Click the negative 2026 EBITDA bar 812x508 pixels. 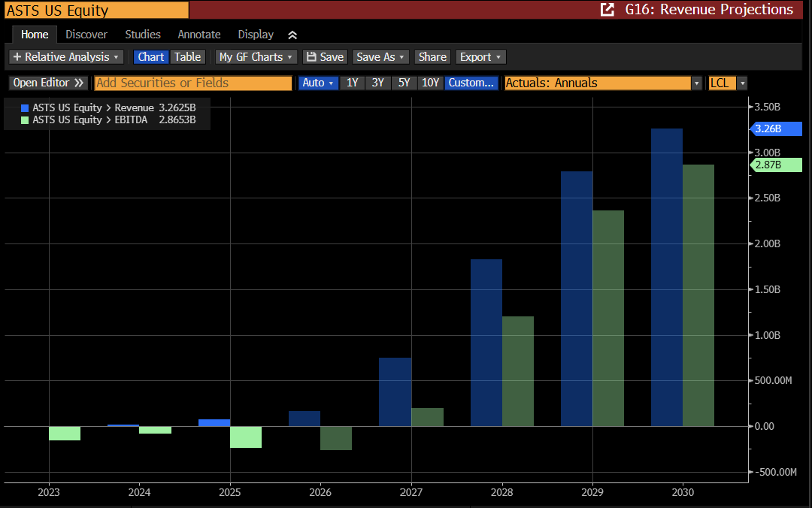point(336,438)
